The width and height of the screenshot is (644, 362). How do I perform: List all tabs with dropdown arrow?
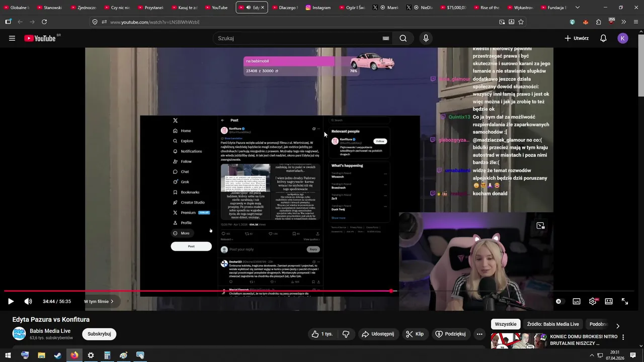(577, 8)
